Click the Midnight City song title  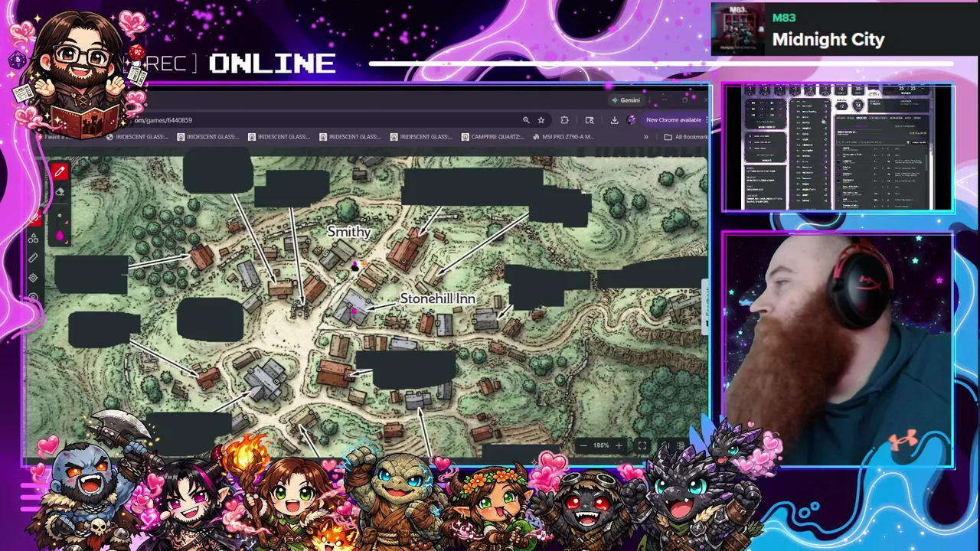point(828,40)
